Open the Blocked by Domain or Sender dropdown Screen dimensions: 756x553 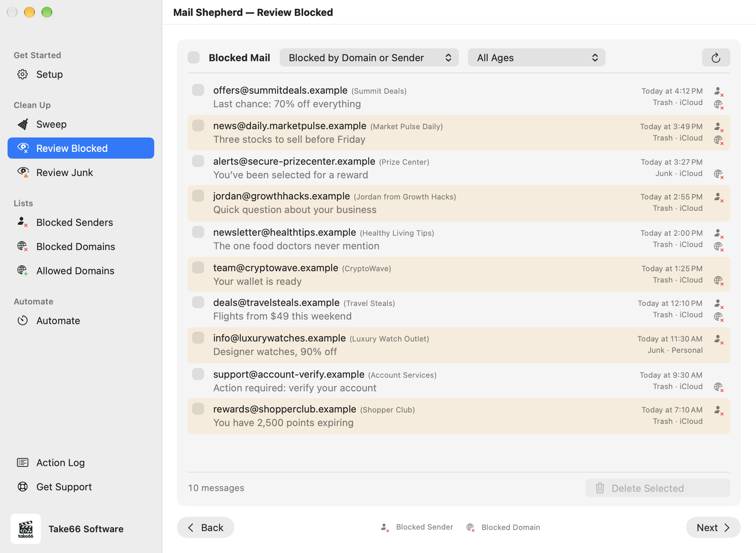[369, 58]
